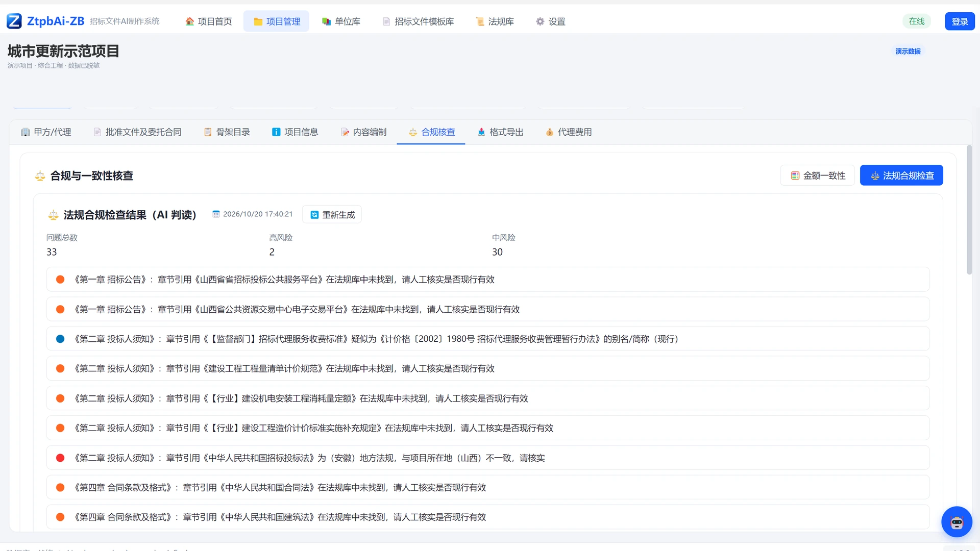Run 法规合规检查 with the blue button
The width and height of the screenshot is (980, 551).
pyautogui.click(x=901, y=176)
